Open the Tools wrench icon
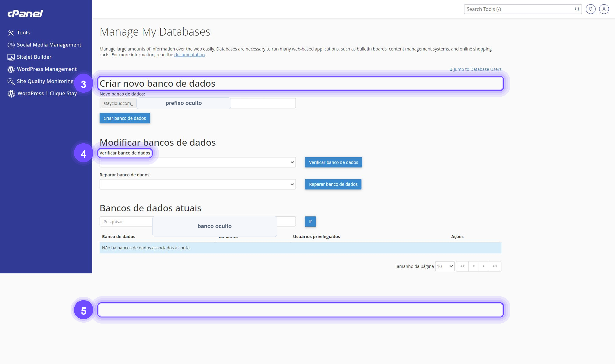 coord(11,33)
